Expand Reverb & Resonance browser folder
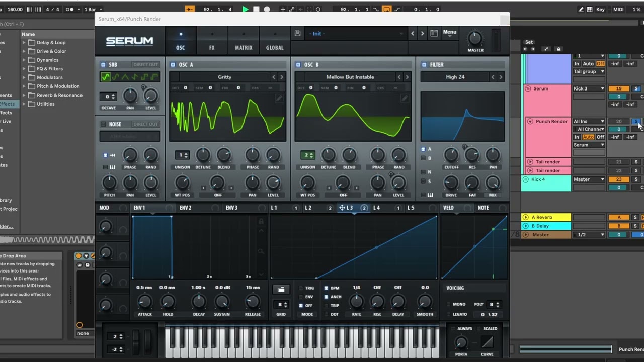 (x=24, y=95)
